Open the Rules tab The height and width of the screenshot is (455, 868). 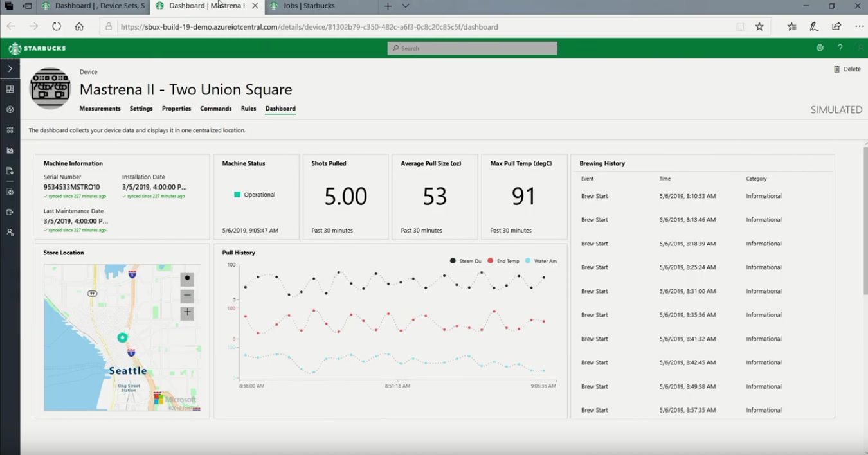click(249, 109)
